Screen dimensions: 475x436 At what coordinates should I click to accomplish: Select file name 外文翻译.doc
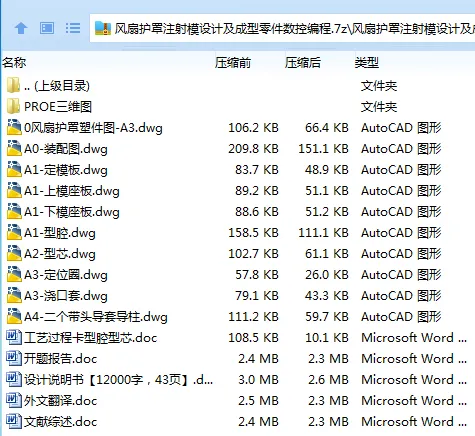(x=60, y=401)
